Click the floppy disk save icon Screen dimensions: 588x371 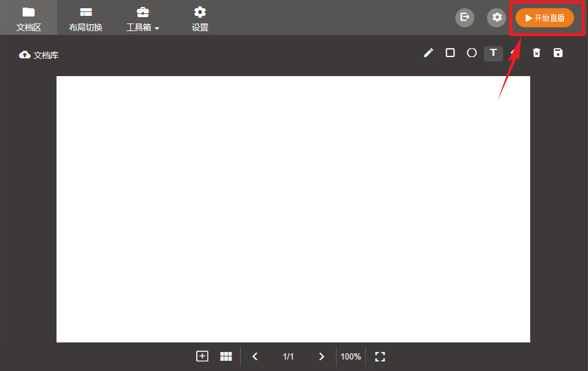558,53
